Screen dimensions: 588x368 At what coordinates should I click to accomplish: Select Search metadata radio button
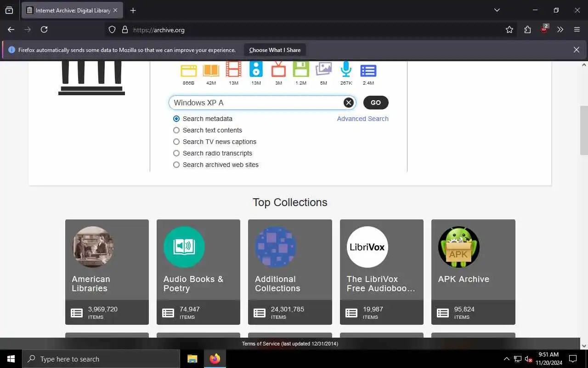(176, 119)
